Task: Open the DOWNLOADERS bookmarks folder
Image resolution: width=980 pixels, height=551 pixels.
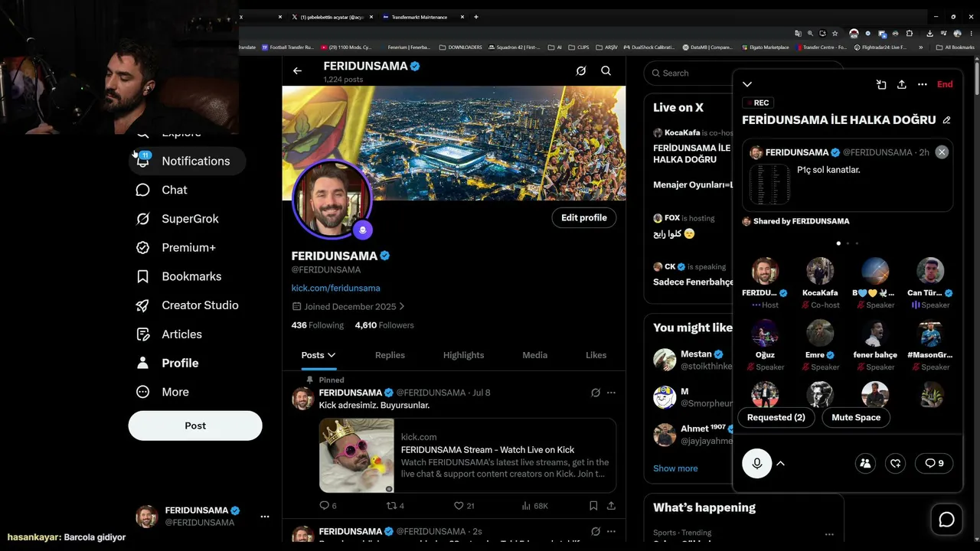Action: click(x=460, y=47)
